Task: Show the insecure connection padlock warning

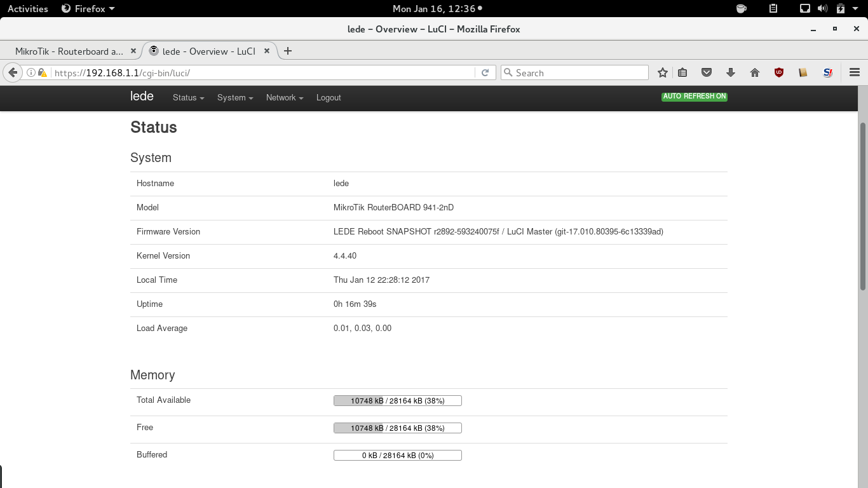Action: [42, 73]
